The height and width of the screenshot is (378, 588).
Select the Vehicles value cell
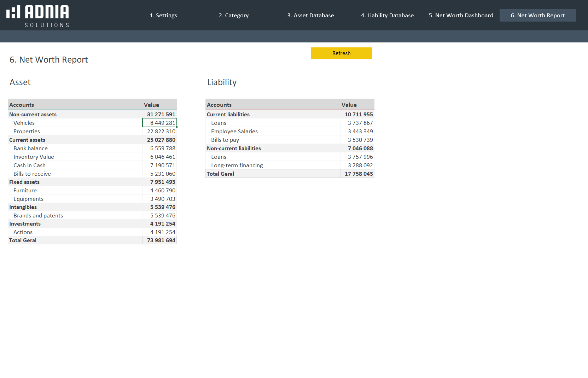pos(160,123)
